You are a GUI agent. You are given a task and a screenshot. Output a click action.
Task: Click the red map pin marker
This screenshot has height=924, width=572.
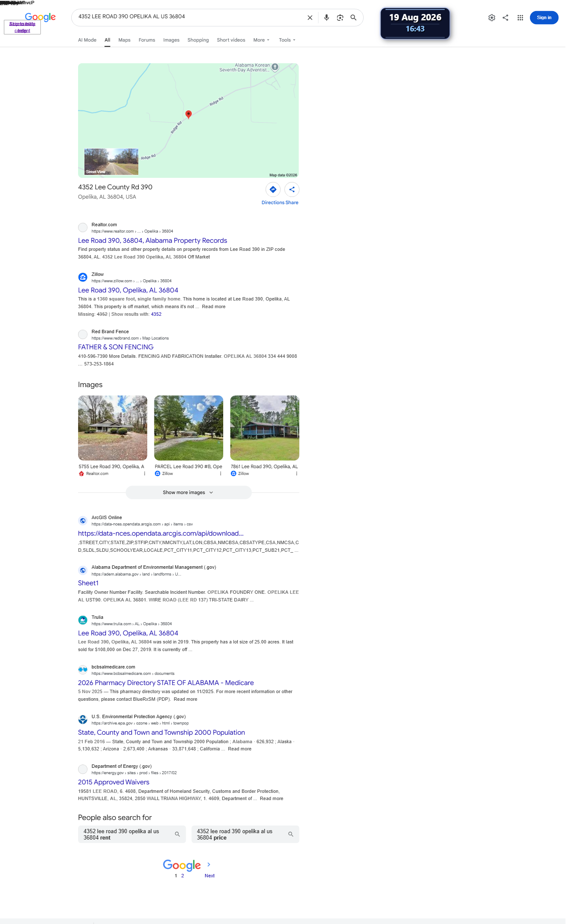click(x=189, y=114)
